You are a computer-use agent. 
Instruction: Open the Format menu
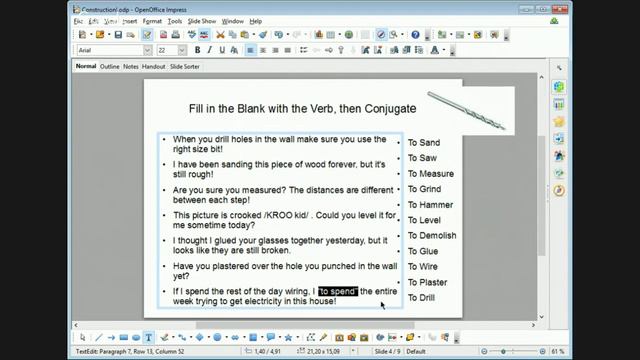coord(152,21)
